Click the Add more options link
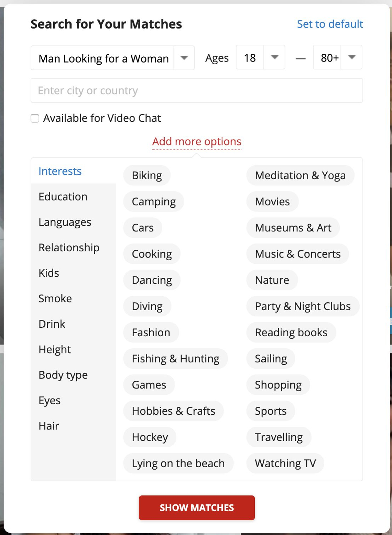This screenshot has height=535, width=392. click(197, 141)
